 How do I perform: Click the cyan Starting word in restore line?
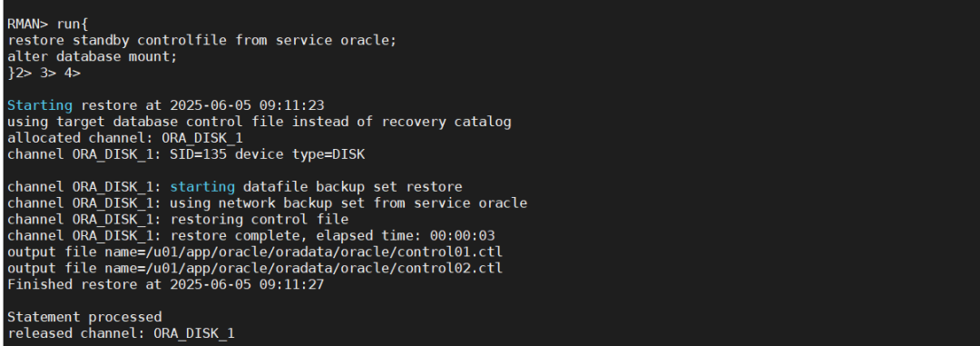click(39, 105)
